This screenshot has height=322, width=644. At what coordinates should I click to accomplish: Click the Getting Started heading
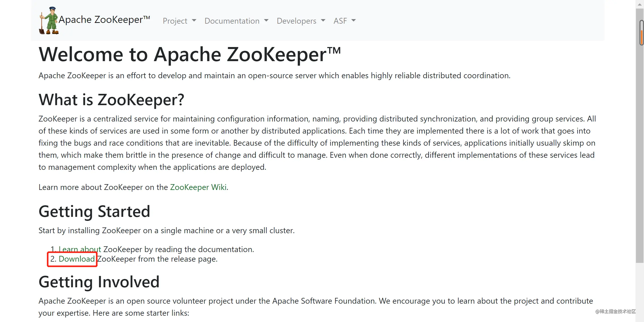[x=94, y=211]
